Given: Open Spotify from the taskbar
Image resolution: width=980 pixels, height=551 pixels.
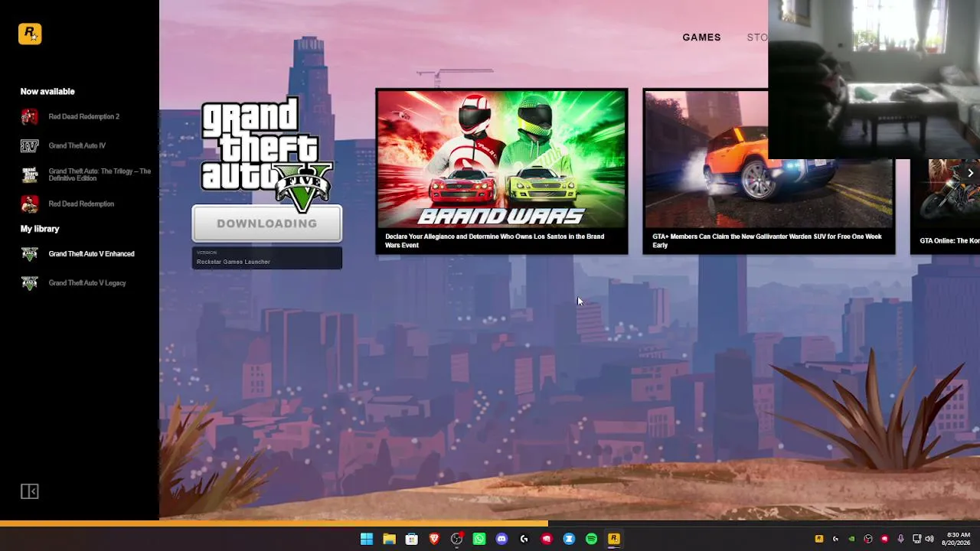Looking at the screenshot, I should (591, 539).
